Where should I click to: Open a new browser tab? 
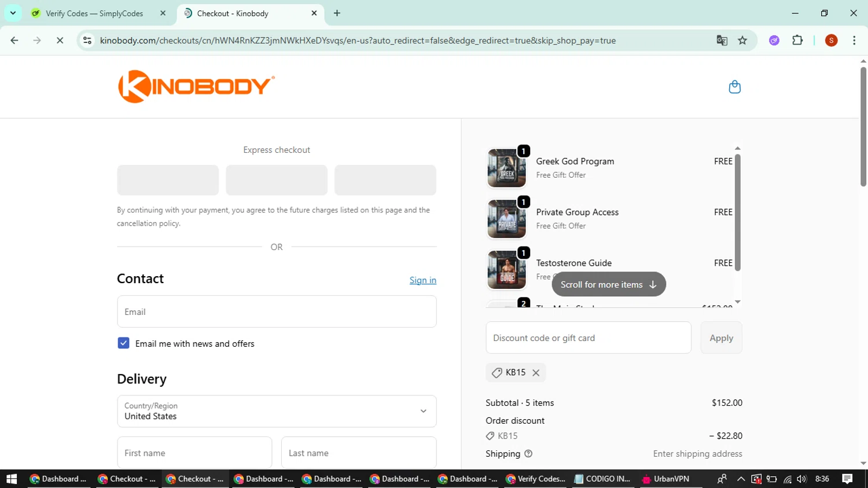pos(337,13)
